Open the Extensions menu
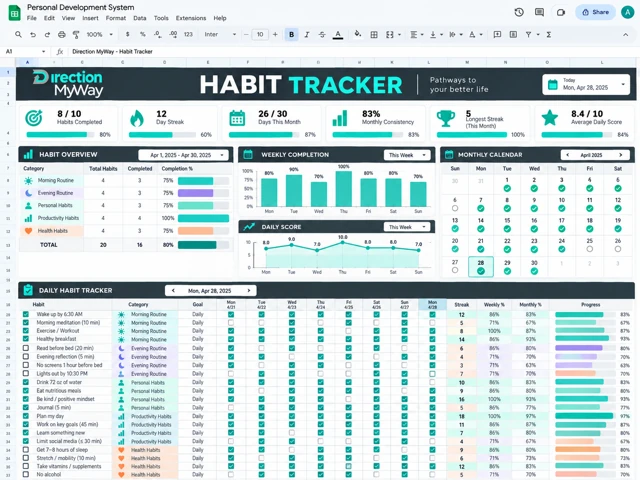This screenshot has width=640, height=480. pos(191,18)
